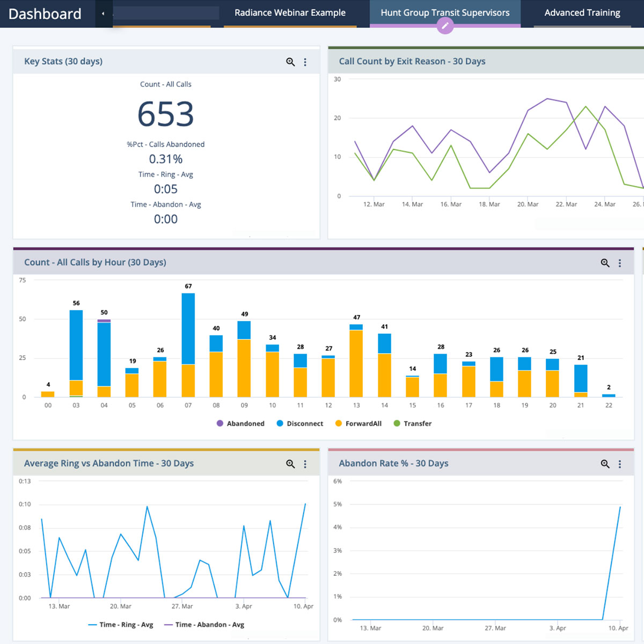This screenshot has width=644, height=644.
Task: Open Average Ring vs Abandon Time options menu
Action: [305, 464]
